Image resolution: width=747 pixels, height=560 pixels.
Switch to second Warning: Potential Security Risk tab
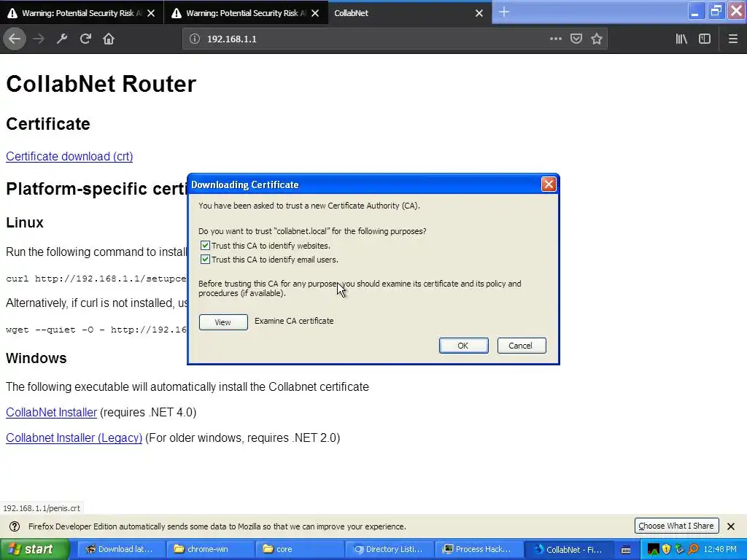click(x=246, y=13)
